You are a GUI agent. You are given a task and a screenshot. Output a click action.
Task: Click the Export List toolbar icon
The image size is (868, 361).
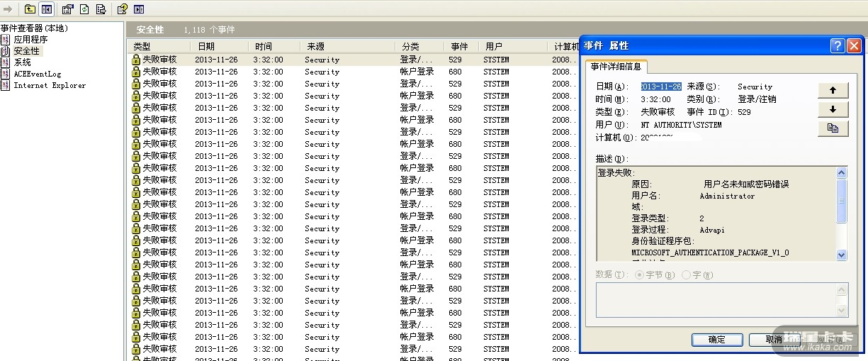pos(101,9)
